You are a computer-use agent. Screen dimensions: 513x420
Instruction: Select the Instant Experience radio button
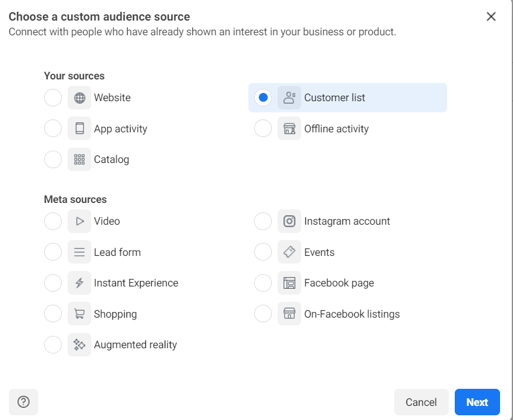click(x=53, y=282)
